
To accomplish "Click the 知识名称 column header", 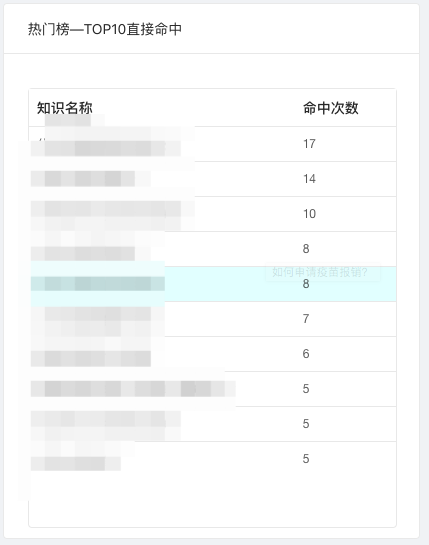I will point(65,108).
